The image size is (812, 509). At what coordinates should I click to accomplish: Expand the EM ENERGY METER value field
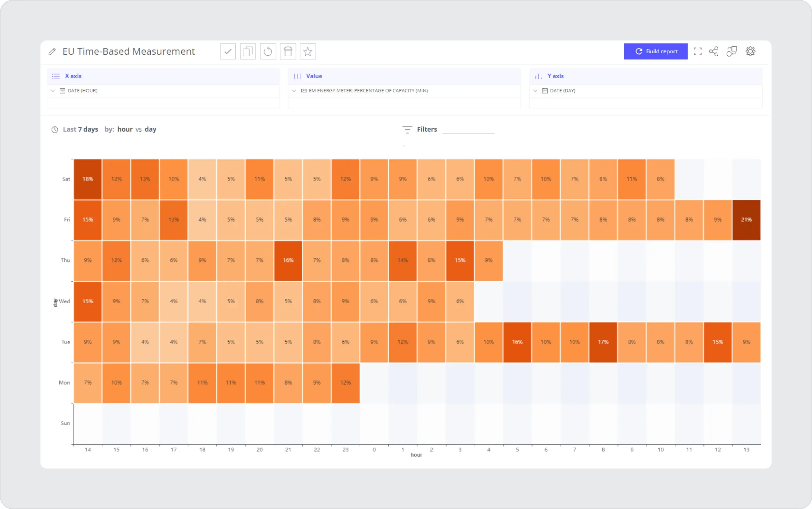click(294, 90)
